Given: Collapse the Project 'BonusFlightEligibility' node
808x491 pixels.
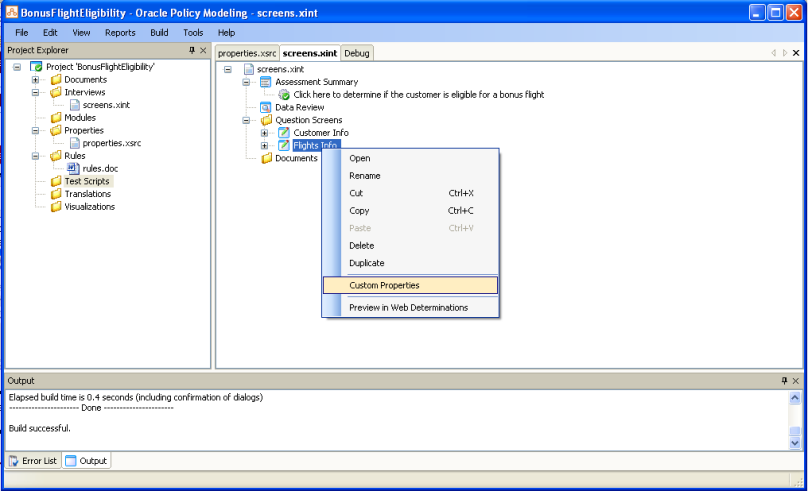Looking at the screenshot, I should [x=17, y=67].
